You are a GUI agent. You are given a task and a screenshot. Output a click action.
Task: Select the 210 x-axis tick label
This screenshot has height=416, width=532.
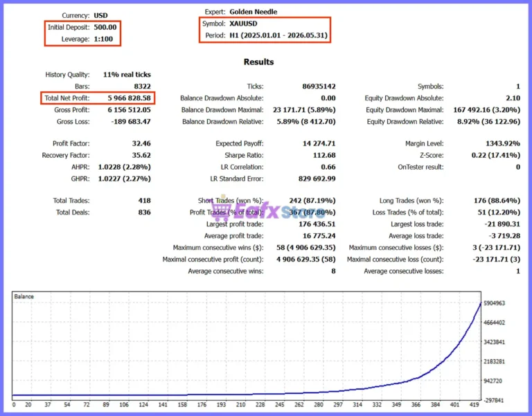click(241, 404)
